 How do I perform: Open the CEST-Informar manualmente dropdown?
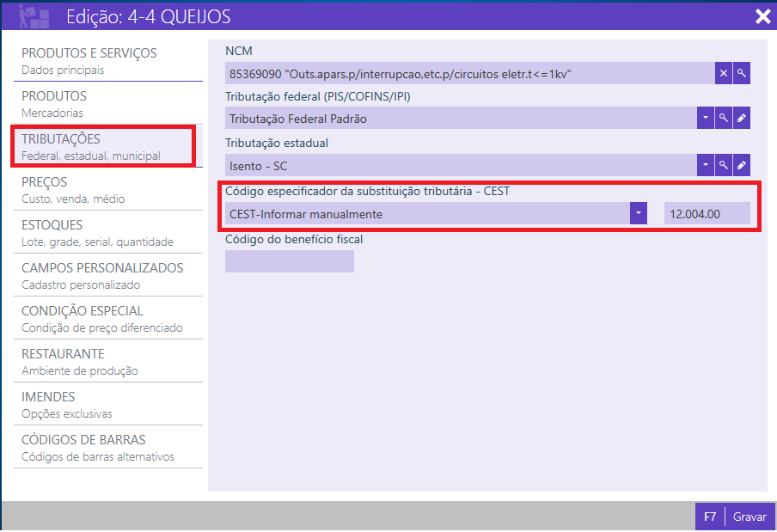point(638,214)
